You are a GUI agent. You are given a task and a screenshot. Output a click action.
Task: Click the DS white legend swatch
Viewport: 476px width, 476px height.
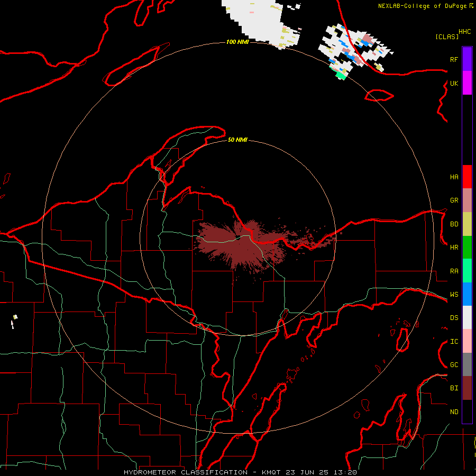467,317
